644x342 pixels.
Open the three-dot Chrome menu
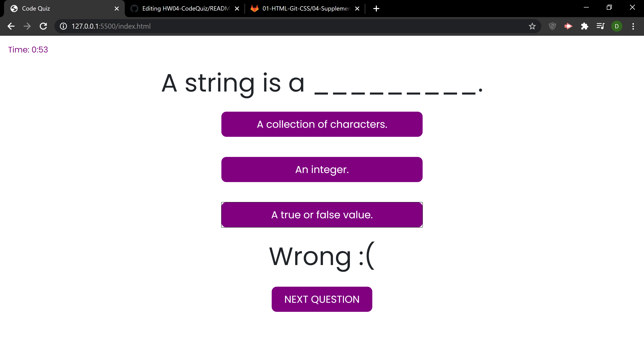pyautogui.click(x=633, y=26)
